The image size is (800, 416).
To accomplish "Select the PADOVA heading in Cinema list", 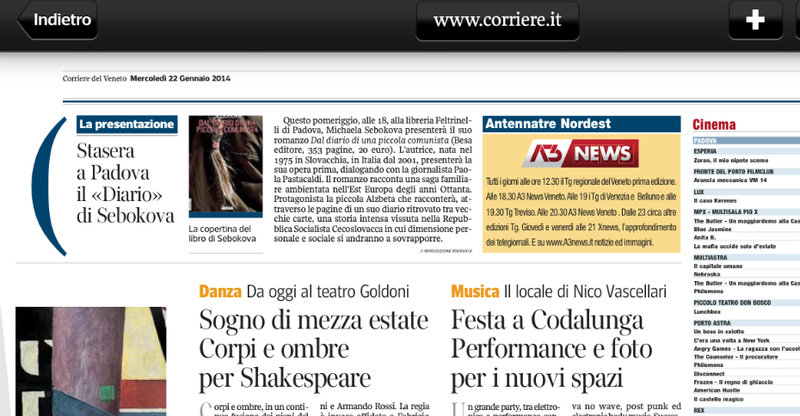I will 706,141.
